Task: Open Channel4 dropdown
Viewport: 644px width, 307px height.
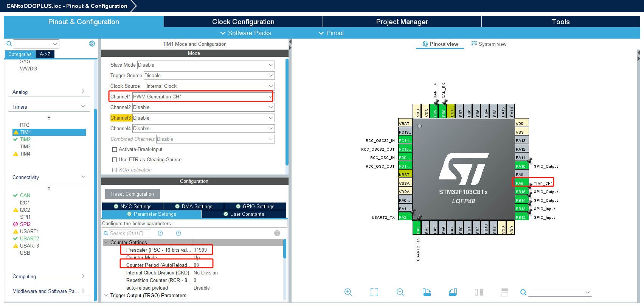Action: [203, 129]
